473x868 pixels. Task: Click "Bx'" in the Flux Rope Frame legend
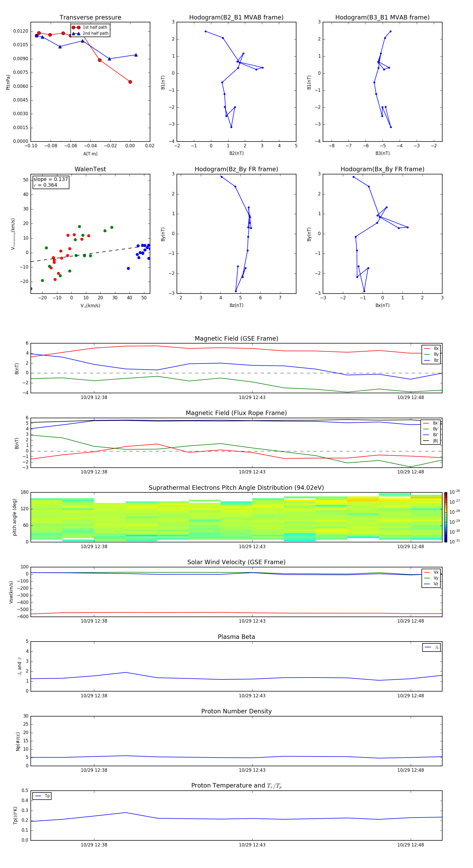pyautogui.click(x=436, y=423)
